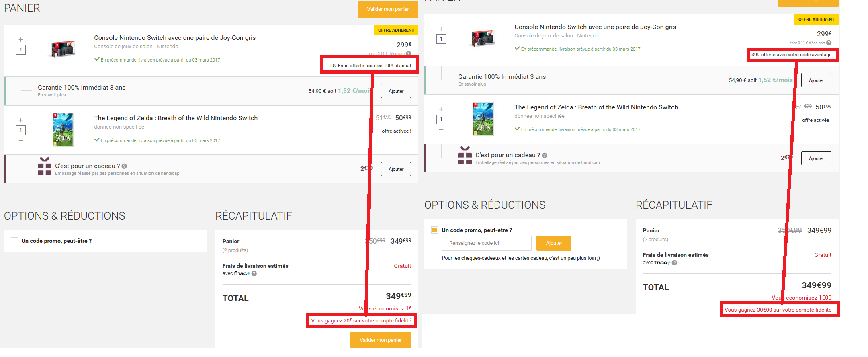Click 'Gratuit' delivery cost in right cart
Image resolution: width=868 pixels, height=357 pixels.
coord(823,255)
